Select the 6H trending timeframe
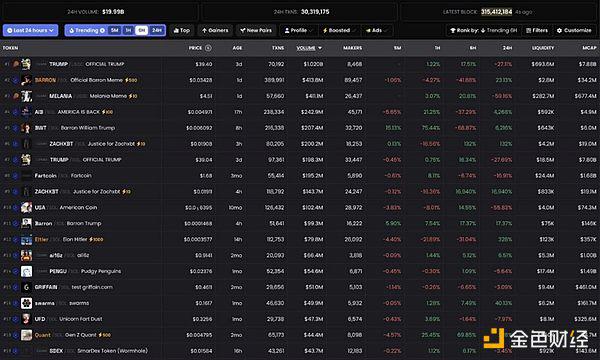 (142, 30)
